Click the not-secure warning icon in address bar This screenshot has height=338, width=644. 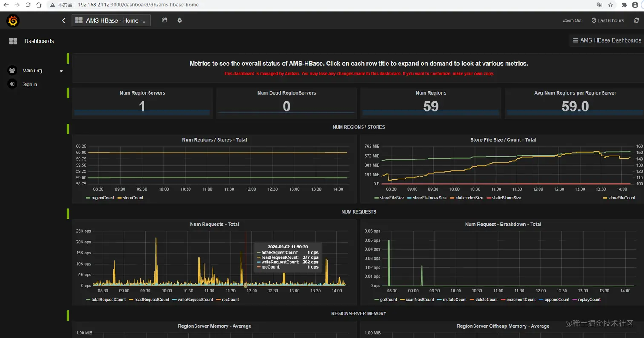pyautogui.click(x=52, y=5)
